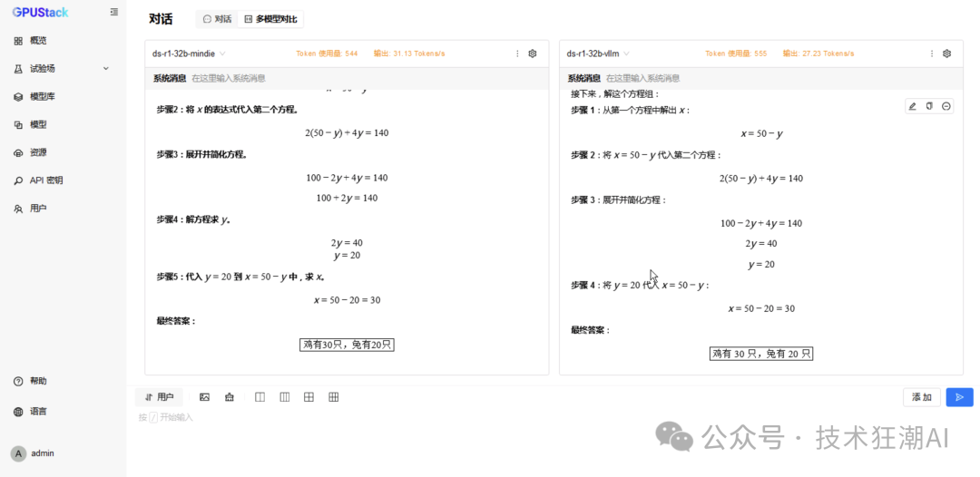The image size is (980, 477).
Task: Open the admin account menu
Action: pos(33,453)
